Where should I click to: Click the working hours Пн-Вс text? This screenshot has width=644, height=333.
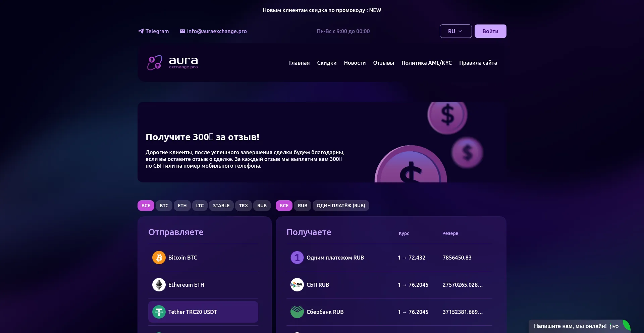pyautogui.click(x=343, y=31)
